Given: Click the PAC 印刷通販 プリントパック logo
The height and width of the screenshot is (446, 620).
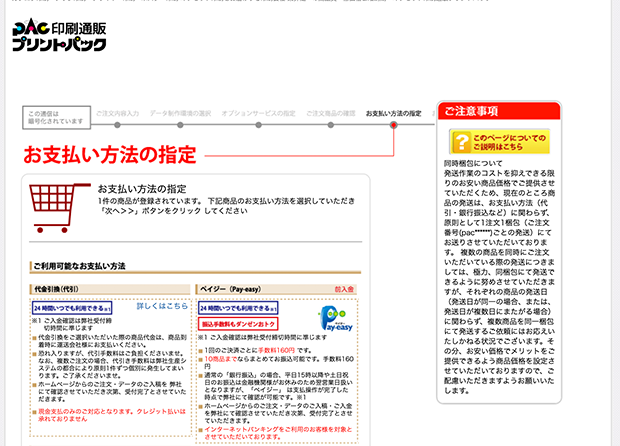Looking at the screenshot, I should click(59, 35).
